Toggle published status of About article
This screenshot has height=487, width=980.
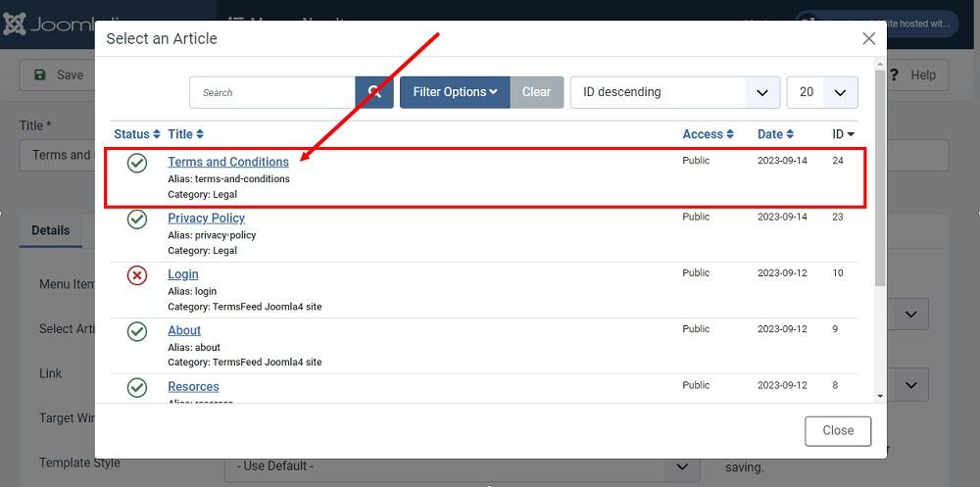click(137, 331)
